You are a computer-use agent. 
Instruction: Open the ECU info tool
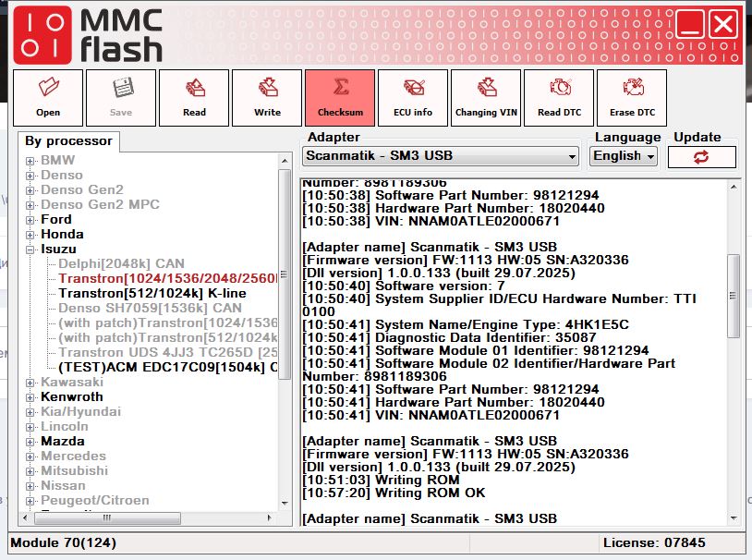click(413, 97)
